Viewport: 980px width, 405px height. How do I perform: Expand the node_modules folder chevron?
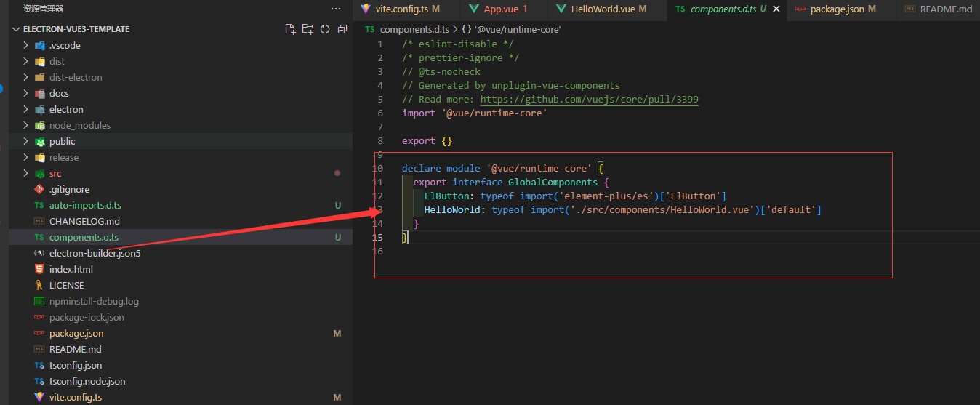point(26,125)
